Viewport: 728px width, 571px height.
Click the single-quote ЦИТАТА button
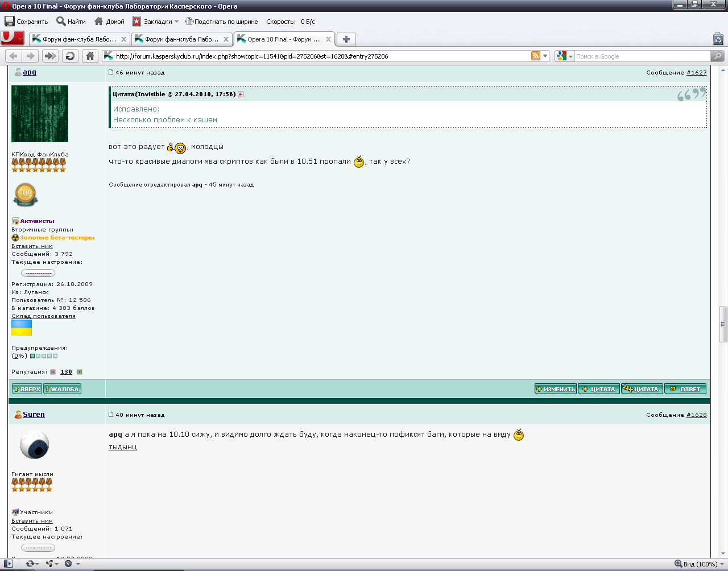(599, 389)
